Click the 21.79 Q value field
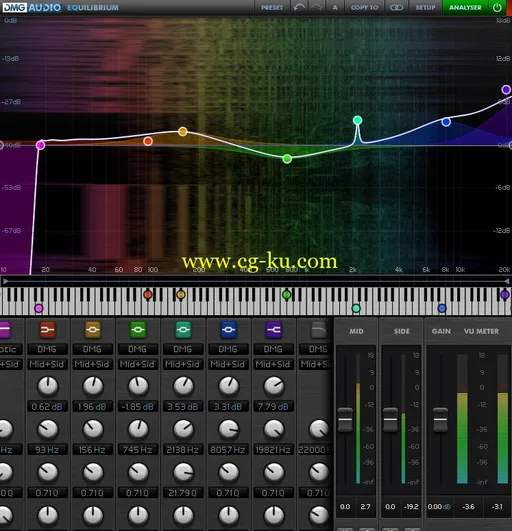Viewport: 512px width, 531px height. [x=183, y=493]
